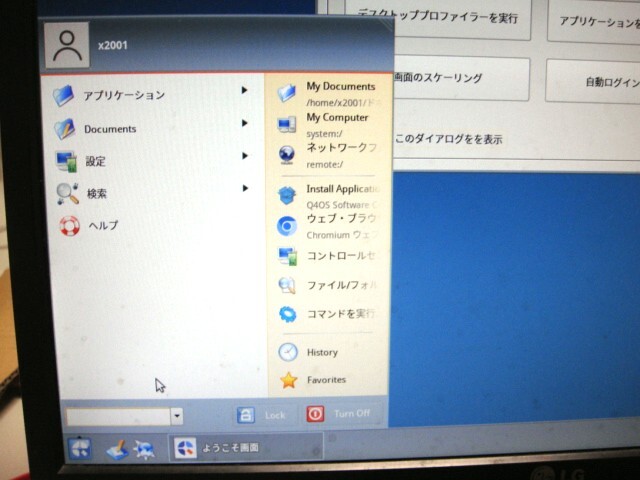Click the x2001 username text
Image resolution: width=640 pixels, height=480 pixels.
click(113, 45)
